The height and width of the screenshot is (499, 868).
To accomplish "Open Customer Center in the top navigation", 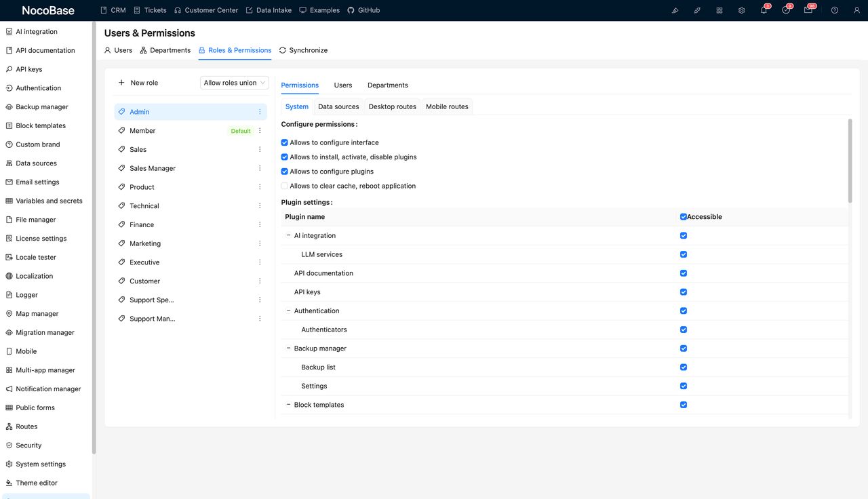I will [x=206, y=10].
